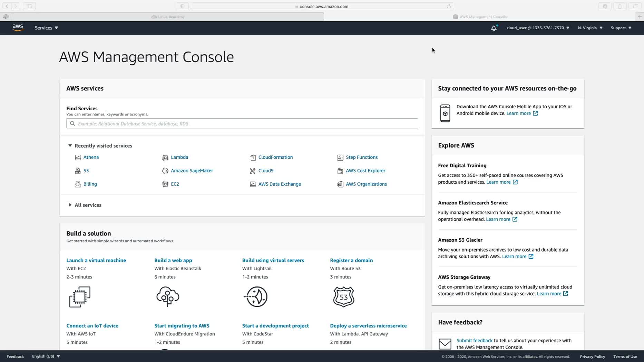Open the N. Virginia region dropdown

pyautogui.click(x=590, y=28)
